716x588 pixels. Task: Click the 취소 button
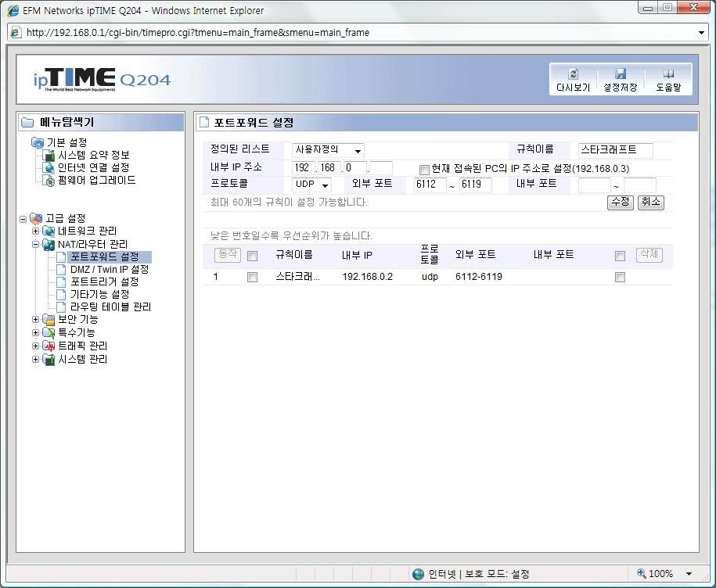click(650, 202)
